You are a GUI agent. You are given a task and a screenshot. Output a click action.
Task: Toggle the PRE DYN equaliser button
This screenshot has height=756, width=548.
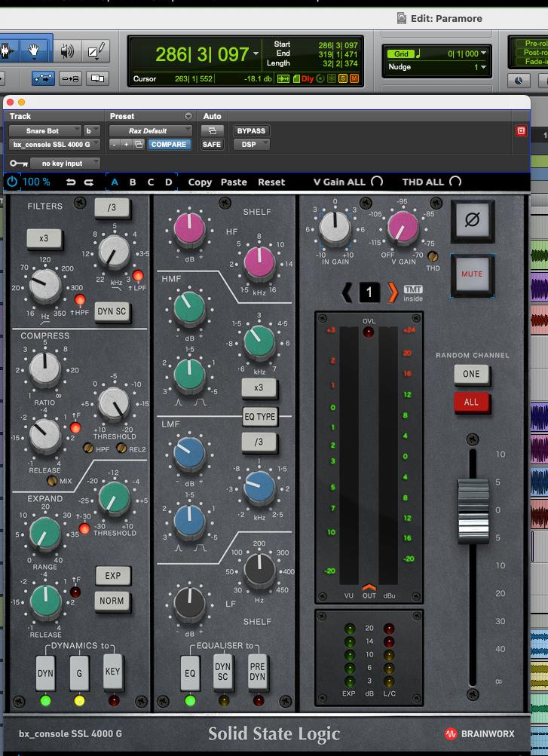(x=258, y=671)
